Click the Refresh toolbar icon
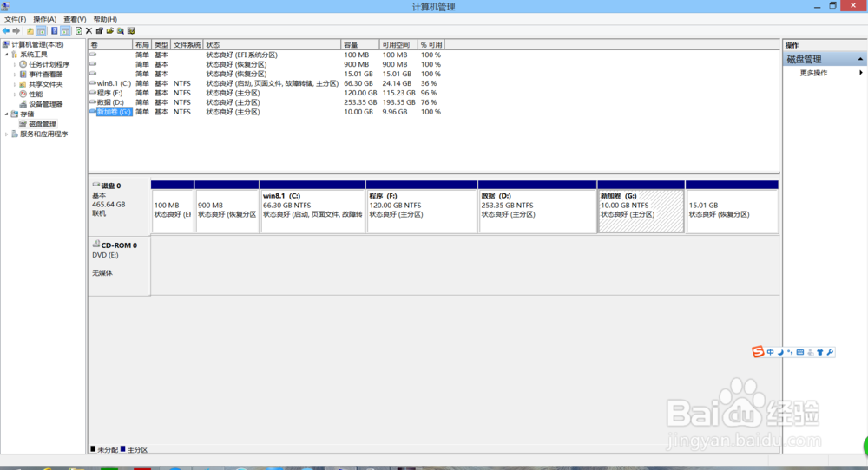The height and width of the screenshot is (470, 868). coord(79,31)
